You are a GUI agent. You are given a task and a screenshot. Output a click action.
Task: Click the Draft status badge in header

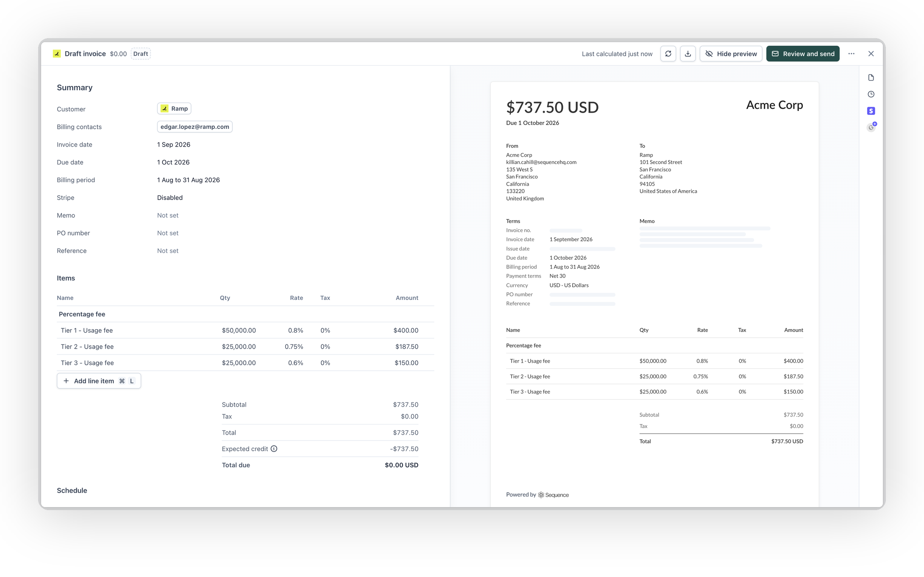click(x=141, y=54)
